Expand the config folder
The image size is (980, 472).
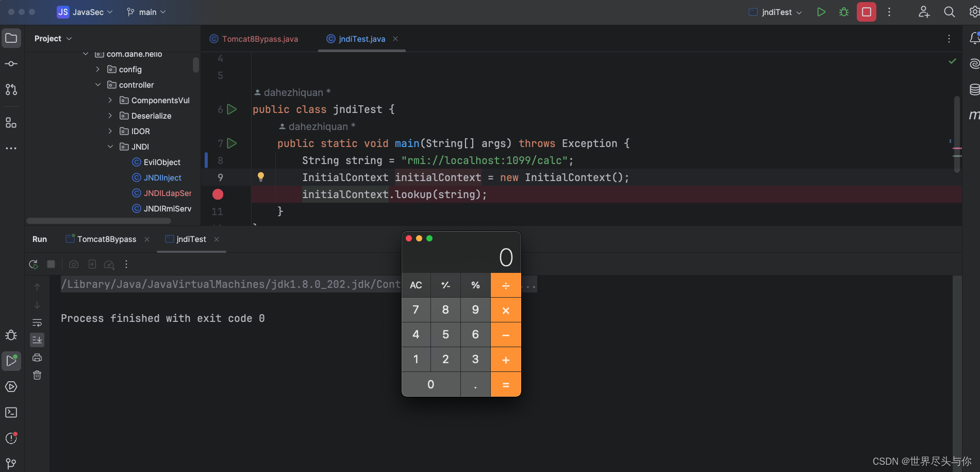(97, 69)
